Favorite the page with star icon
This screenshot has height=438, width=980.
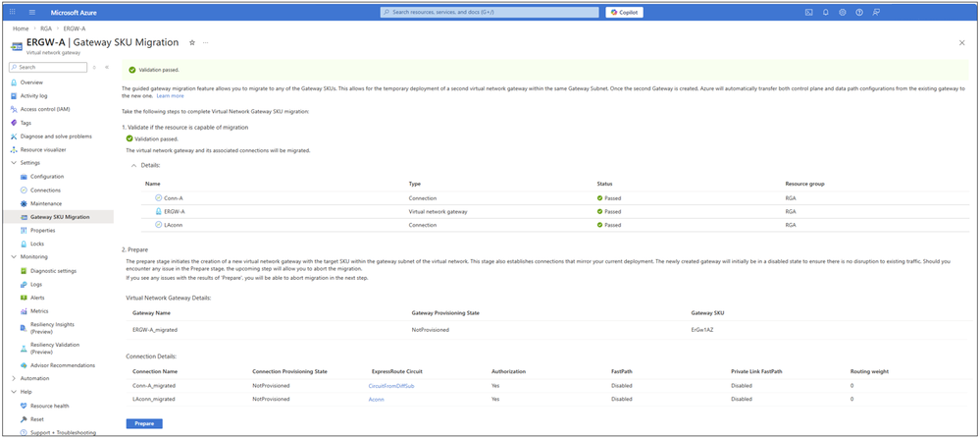(x=192, y=42)
